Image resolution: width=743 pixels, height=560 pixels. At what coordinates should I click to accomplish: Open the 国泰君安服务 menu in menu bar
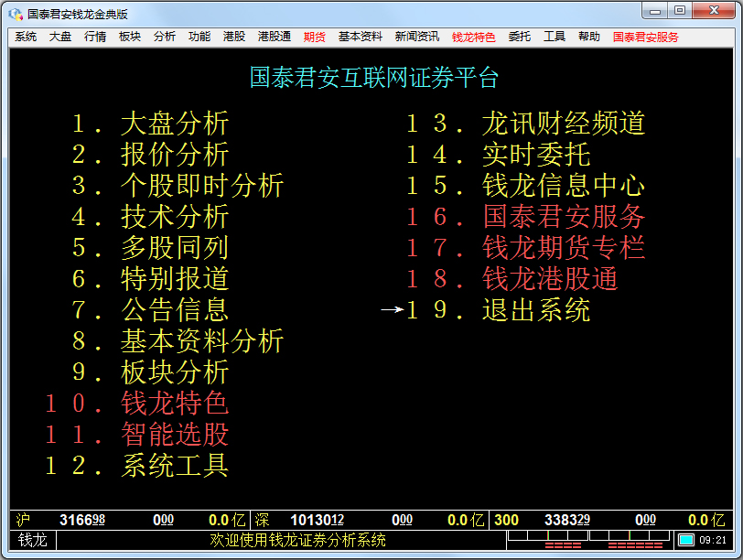pos(645,37)
